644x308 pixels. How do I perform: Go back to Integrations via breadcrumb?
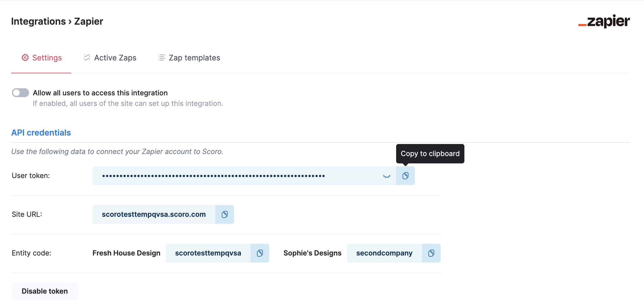pos(38,21)
